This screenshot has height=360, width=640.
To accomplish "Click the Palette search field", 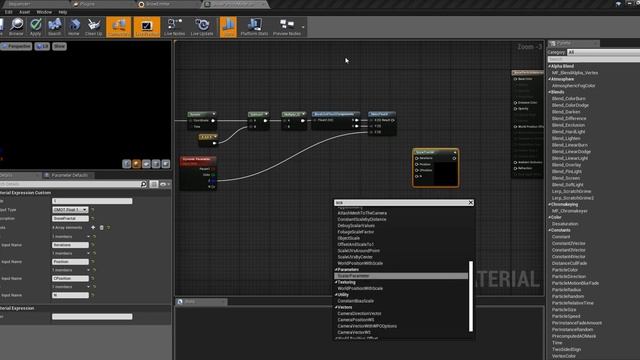I will tap(593, 59).
